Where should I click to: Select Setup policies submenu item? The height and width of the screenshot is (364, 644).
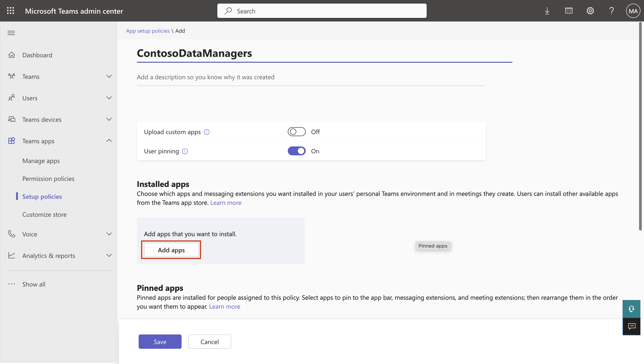[42, 197]
